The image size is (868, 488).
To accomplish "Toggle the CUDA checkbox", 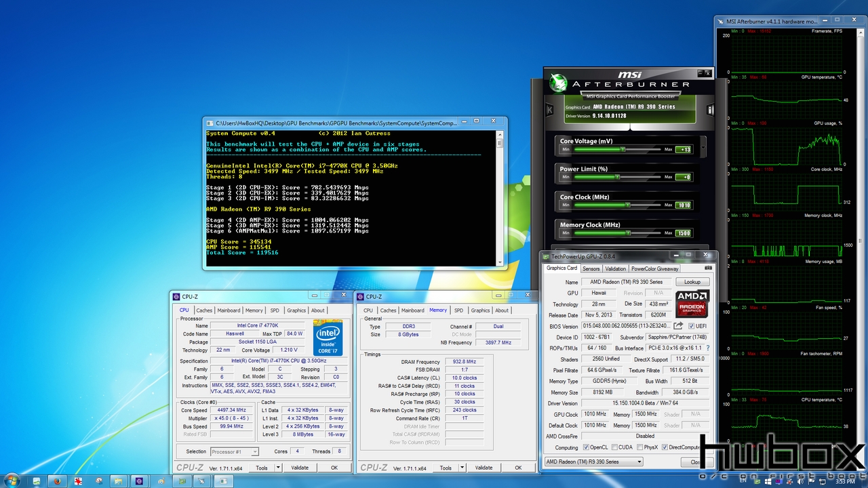I will point(614,447).
